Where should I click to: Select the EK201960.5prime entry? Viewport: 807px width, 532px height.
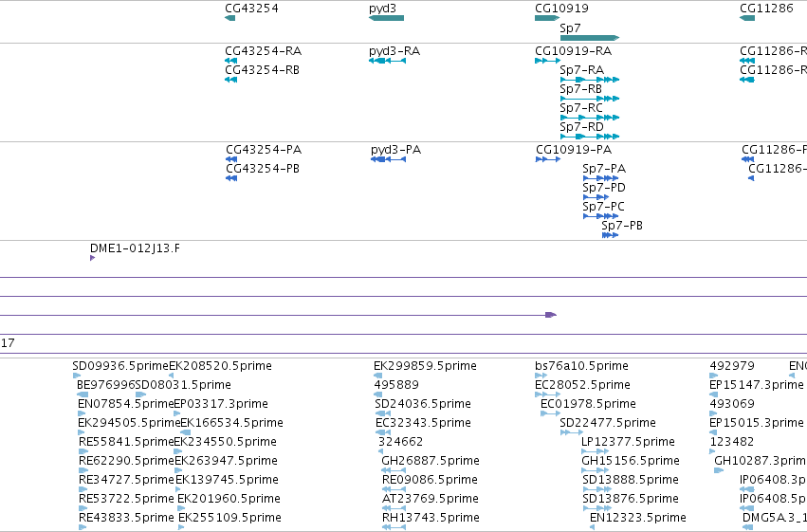pos(229,500)
